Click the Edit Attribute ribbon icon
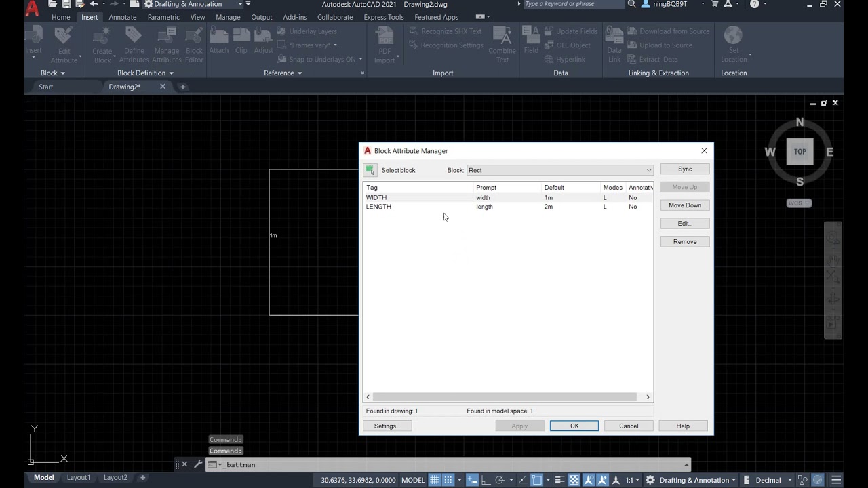The width and height of the screenshot is (868, 488). tap(64, 45)
